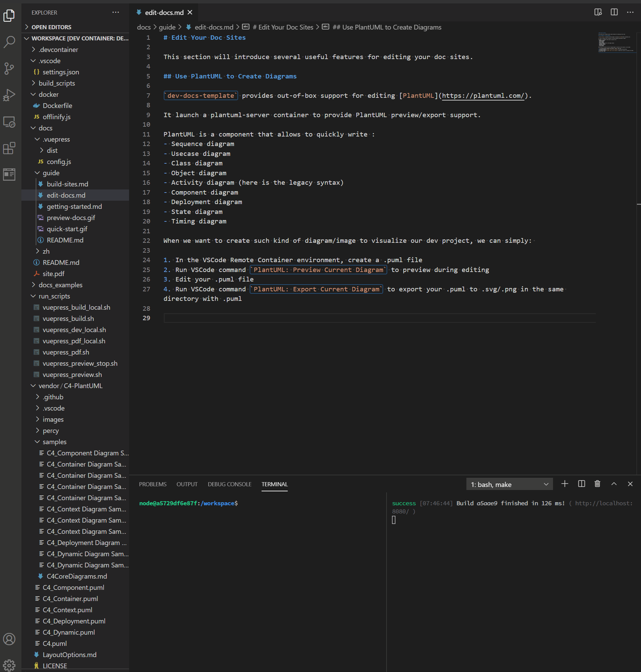Open markdown preview to the side
641x672 pixels.
pyautogui.click(x=598, y=12)
